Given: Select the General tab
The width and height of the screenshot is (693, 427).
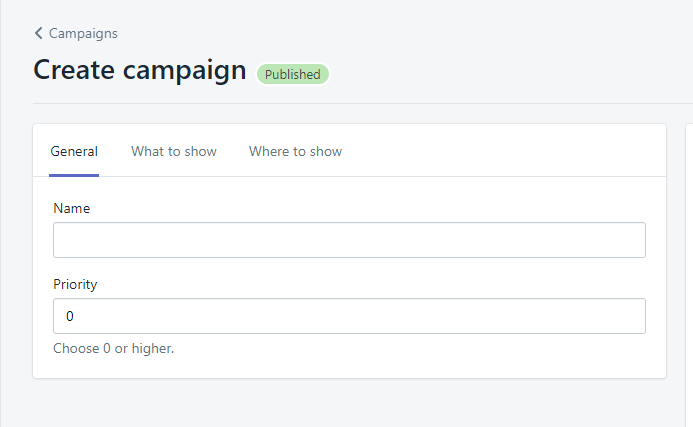Looking at the screenshot, I should pos(74,151).
